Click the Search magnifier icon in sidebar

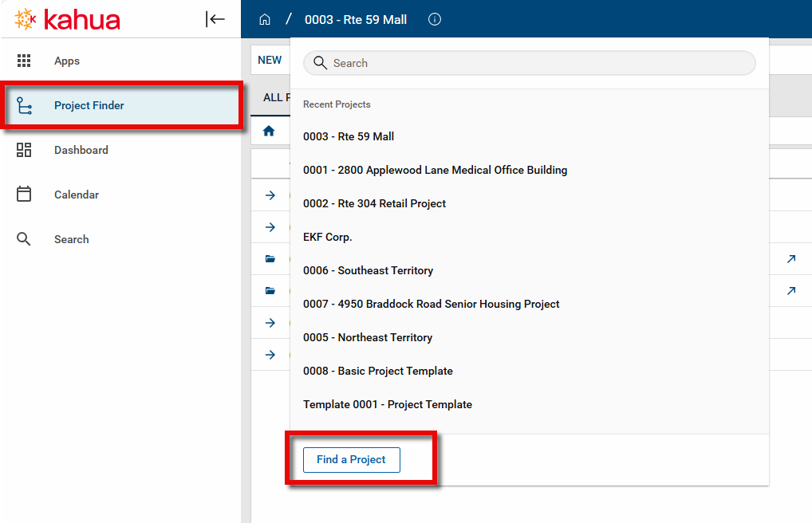pos(24,239)
